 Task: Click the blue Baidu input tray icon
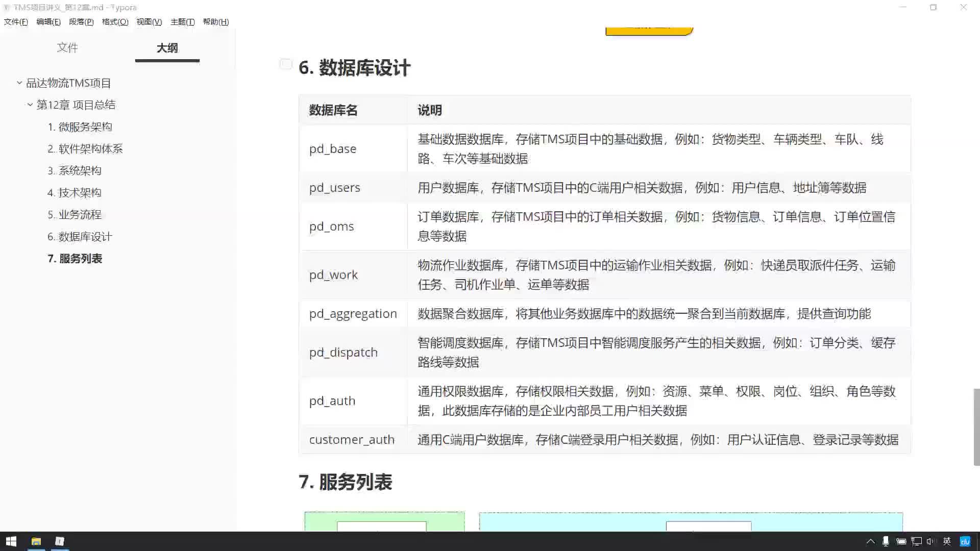965,541
